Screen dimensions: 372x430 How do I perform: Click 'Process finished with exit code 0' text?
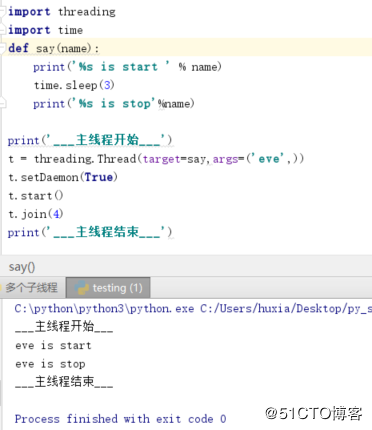pyautogui.click(x=120, y=419)
